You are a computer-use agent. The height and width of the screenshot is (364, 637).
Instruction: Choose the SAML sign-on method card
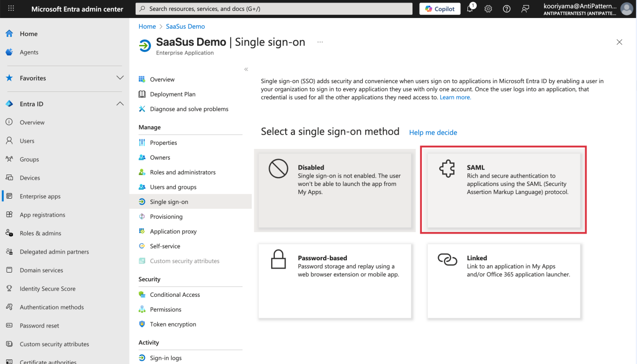[504, 190]
